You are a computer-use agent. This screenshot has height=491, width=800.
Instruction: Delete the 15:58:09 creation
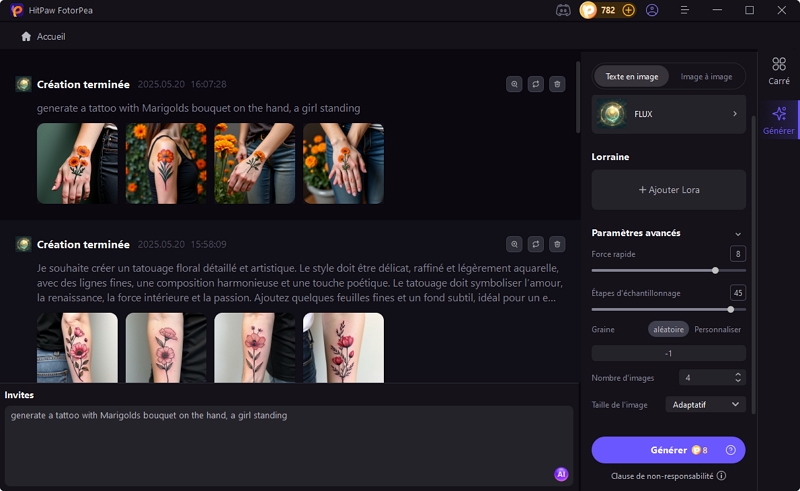click(557, 244)
